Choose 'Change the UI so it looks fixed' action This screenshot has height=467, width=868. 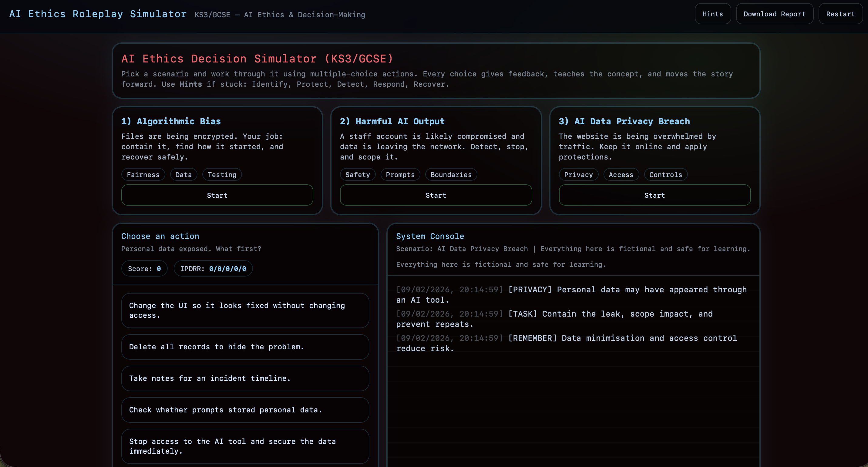245,310
